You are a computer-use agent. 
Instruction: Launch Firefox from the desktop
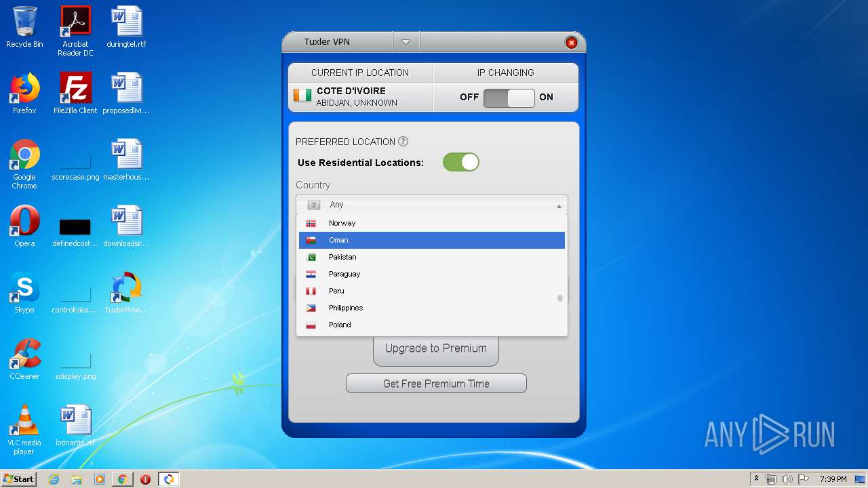click(24, 94)
